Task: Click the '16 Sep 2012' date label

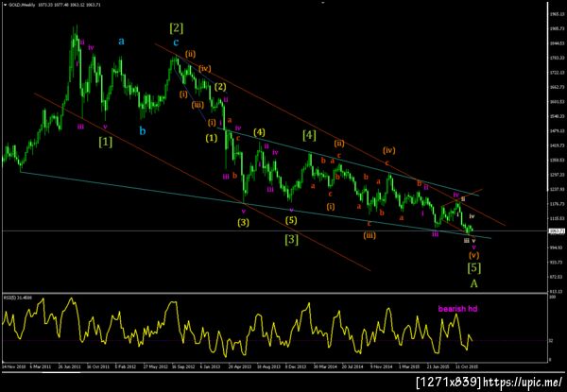Action: (x=182, y=366)
